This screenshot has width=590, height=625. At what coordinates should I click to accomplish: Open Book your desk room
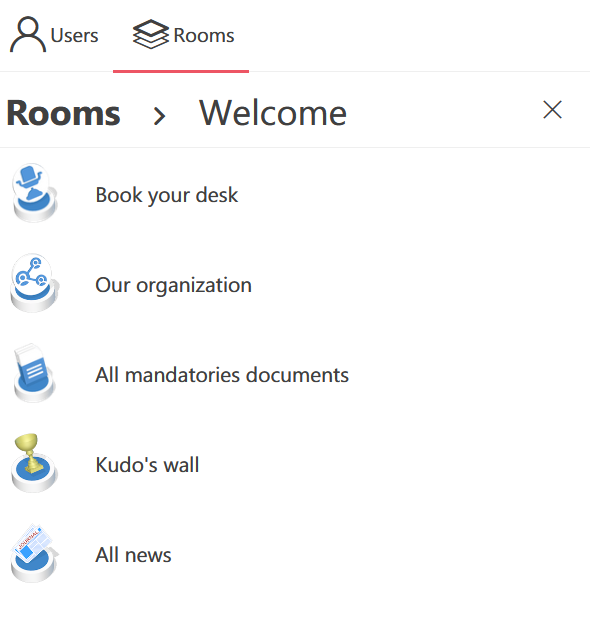[x=295, y=193]
